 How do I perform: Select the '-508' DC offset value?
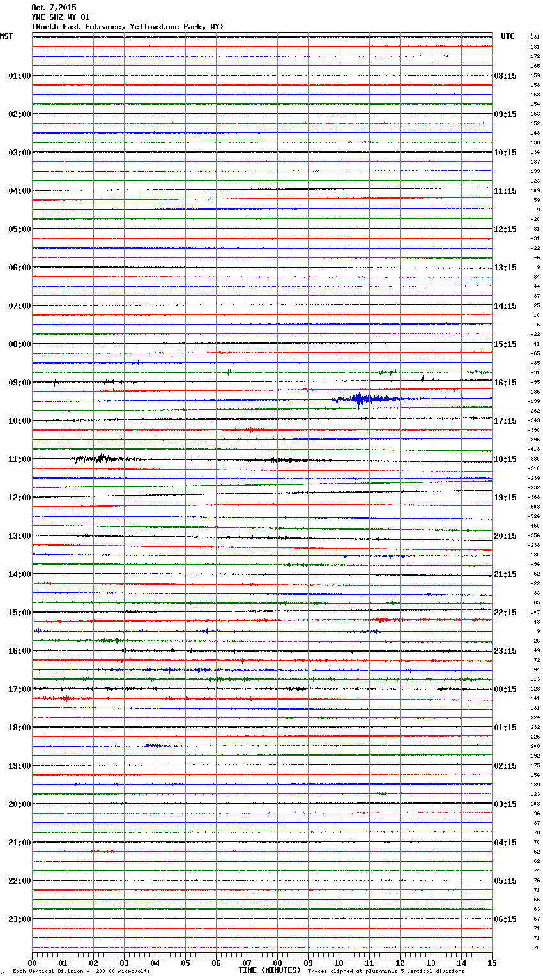(x=533, y=507)
